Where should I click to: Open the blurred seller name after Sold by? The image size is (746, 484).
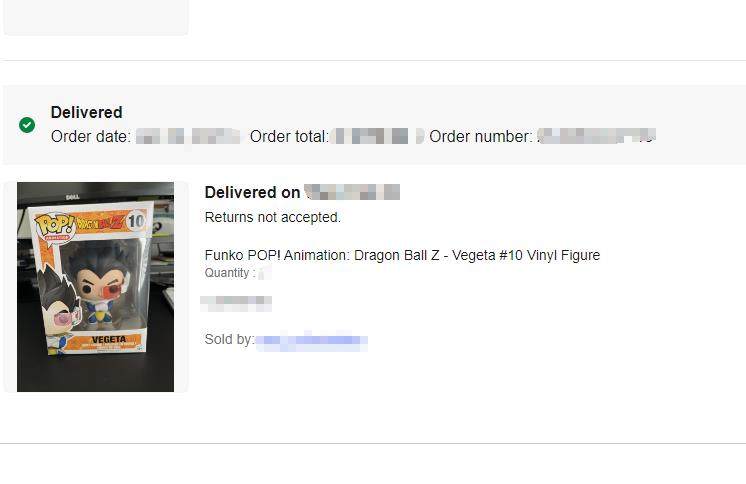click(x=312, y=340)
